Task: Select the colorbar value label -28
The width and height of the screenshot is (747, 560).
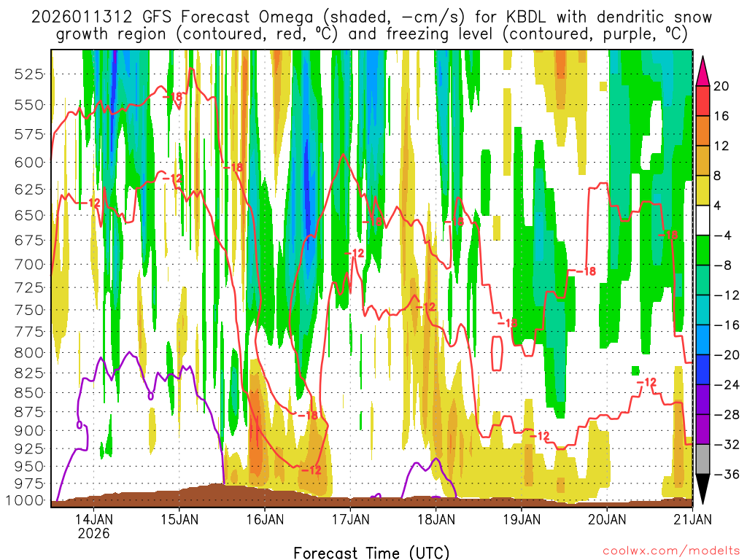Action: click(726, 415)
